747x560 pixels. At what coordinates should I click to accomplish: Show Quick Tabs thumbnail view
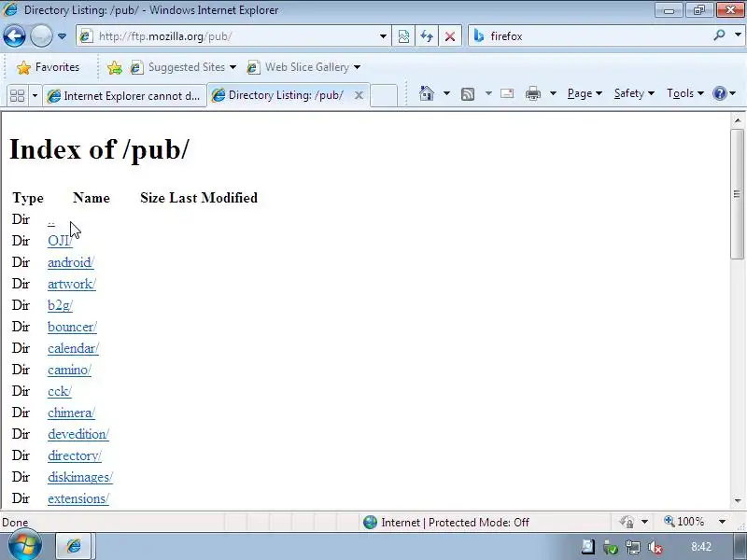tap(17, 95)
